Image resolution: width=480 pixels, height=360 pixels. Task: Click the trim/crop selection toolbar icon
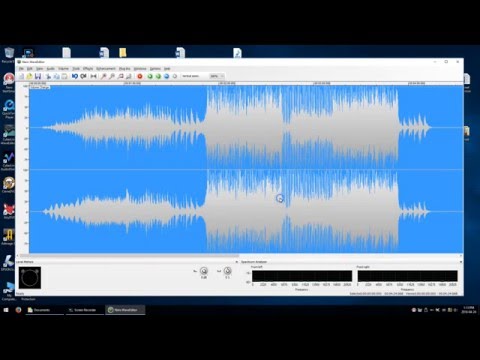coord(94,76)
